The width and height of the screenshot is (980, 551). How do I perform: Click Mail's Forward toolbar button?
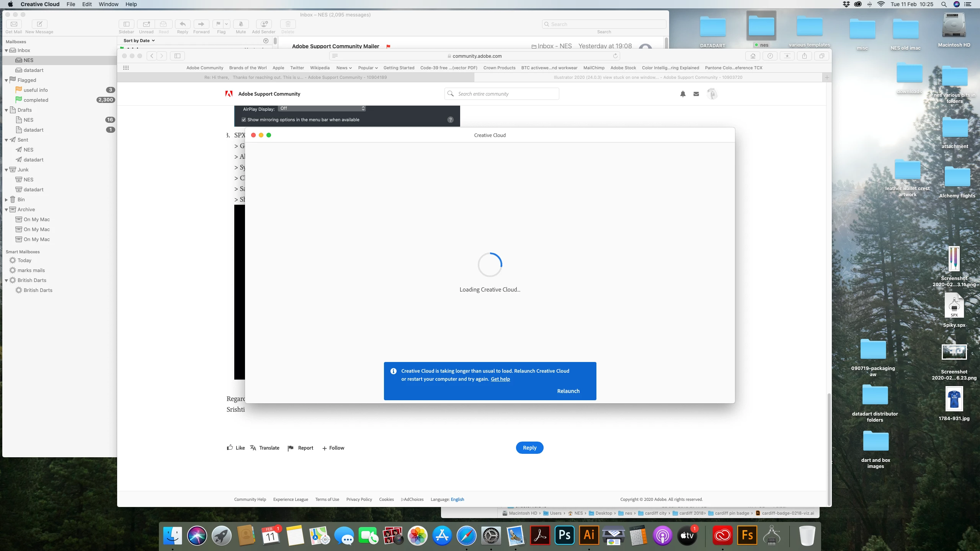tap(201, 24)
